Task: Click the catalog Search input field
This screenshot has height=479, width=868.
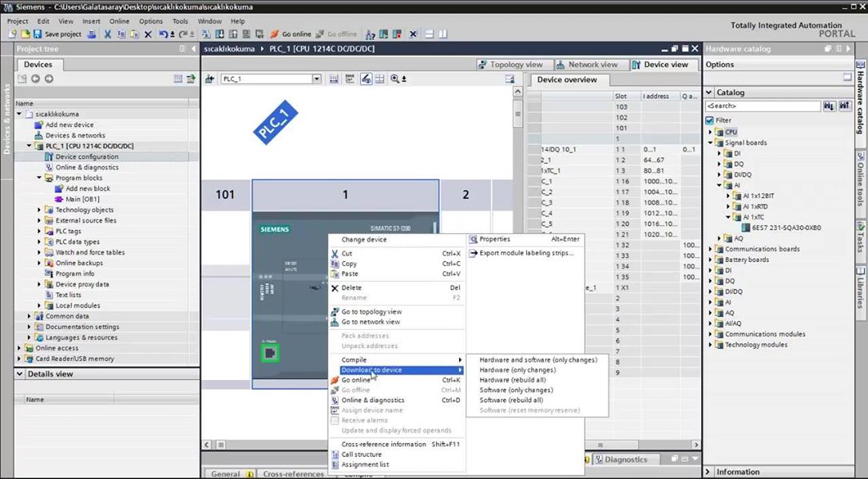Action: point(763,105)
